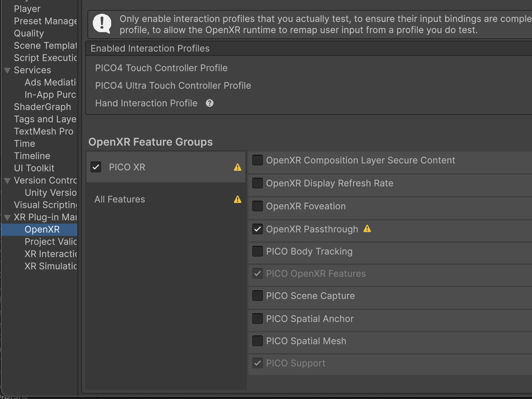Click the All Features warning icon
This screenshot has height=399, width=532.
pos(238,199)
